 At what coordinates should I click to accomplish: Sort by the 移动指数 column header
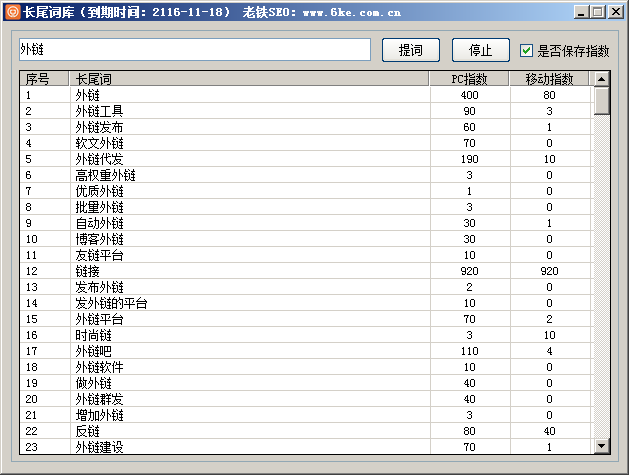(549, 79)
